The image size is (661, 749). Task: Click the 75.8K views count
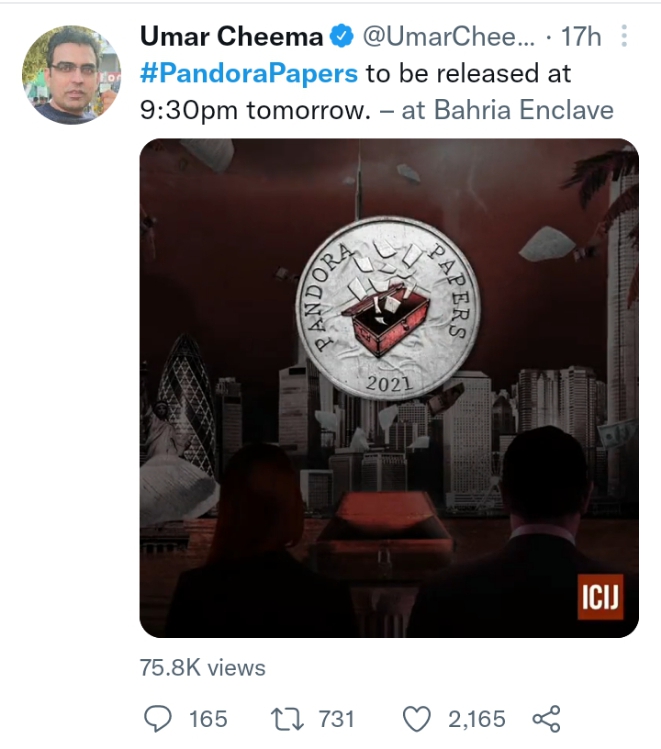[x=203, y=667]
